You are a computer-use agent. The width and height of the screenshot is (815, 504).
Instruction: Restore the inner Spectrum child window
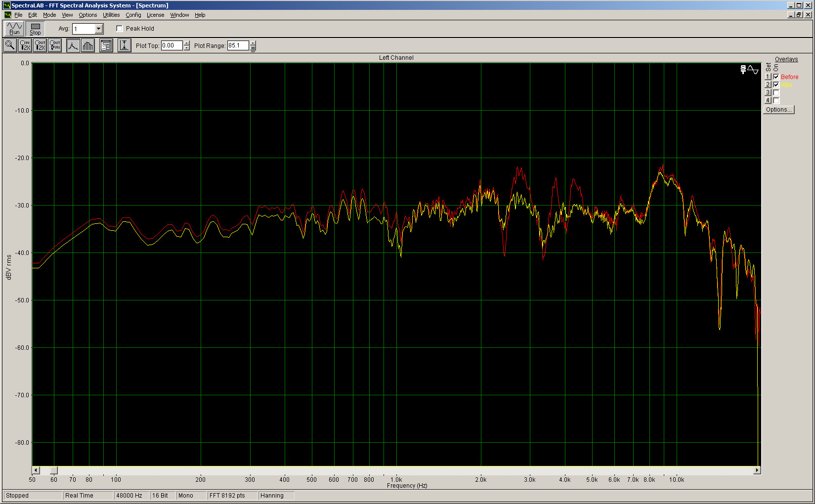coord(799,15)
